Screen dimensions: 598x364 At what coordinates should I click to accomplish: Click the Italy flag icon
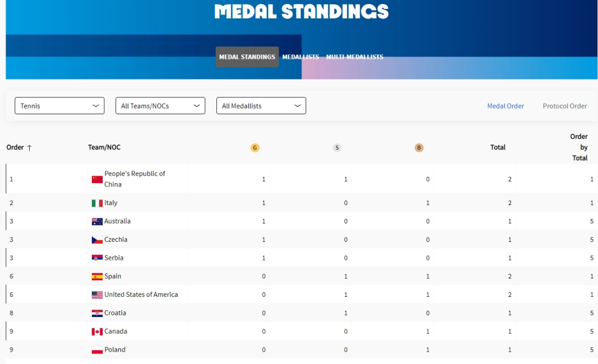pos(97,203)
